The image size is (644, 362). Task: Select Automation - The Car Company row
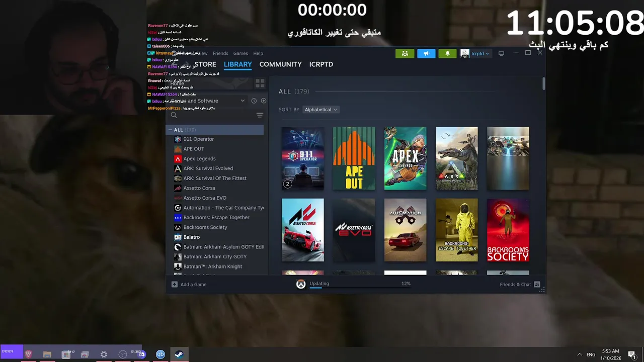pyautogui.click(x=215, y=208)
